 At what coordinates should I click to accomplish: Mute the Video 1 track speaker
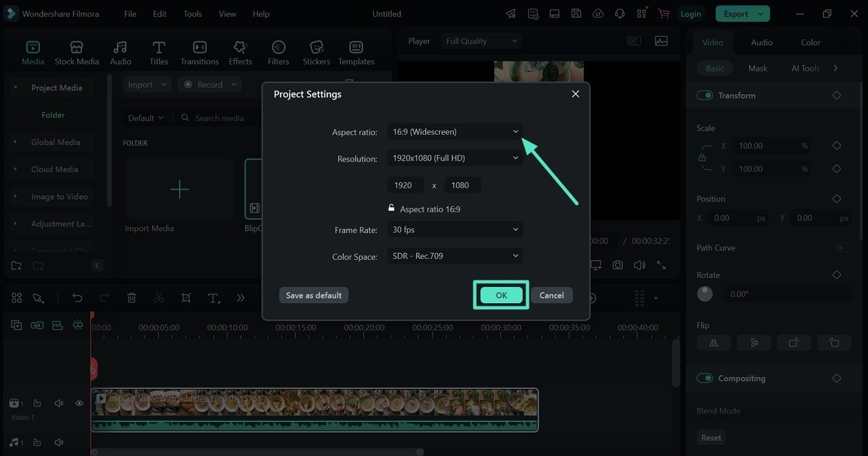pyautogui.click(x=59, y=403)
